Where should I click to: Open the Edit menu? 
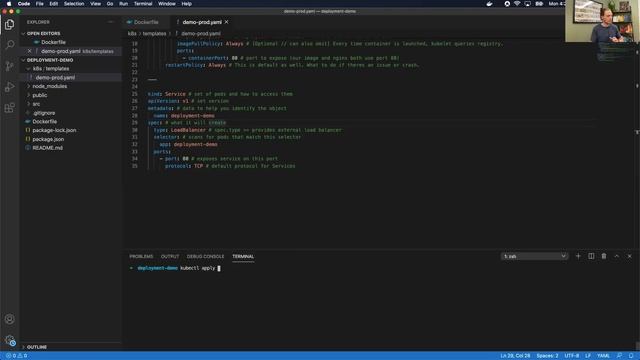53,4
